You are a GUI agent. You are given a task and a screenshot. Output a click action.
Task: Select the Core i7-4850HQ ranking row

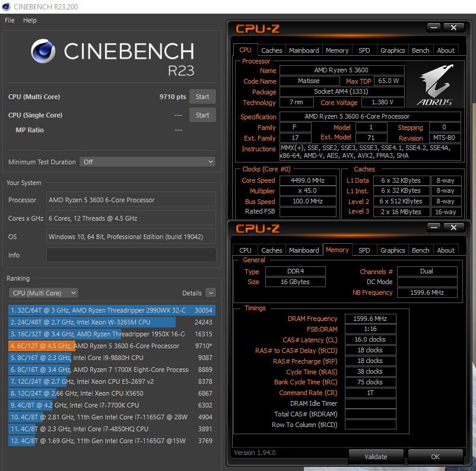112,428
